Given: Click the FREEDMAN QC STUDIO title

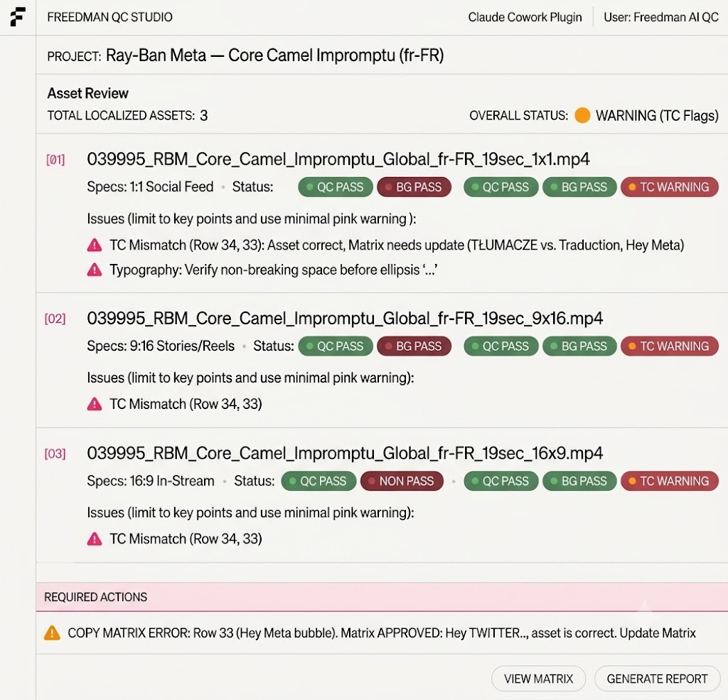Looking at the screenshot, I should [109, 17].
